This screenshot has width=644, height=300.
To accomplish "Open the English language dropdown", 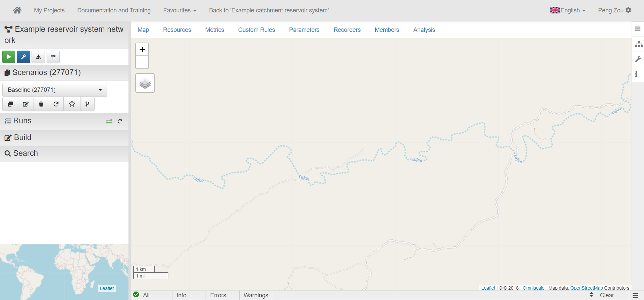I will (568, 10).
